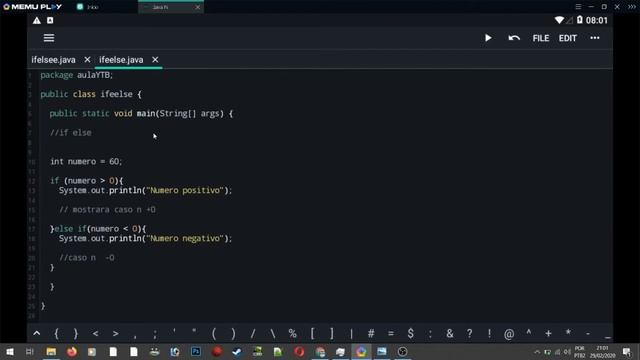
Task: Click the code line 'int numero = 60;'
Action: click(x=86, y=162)
